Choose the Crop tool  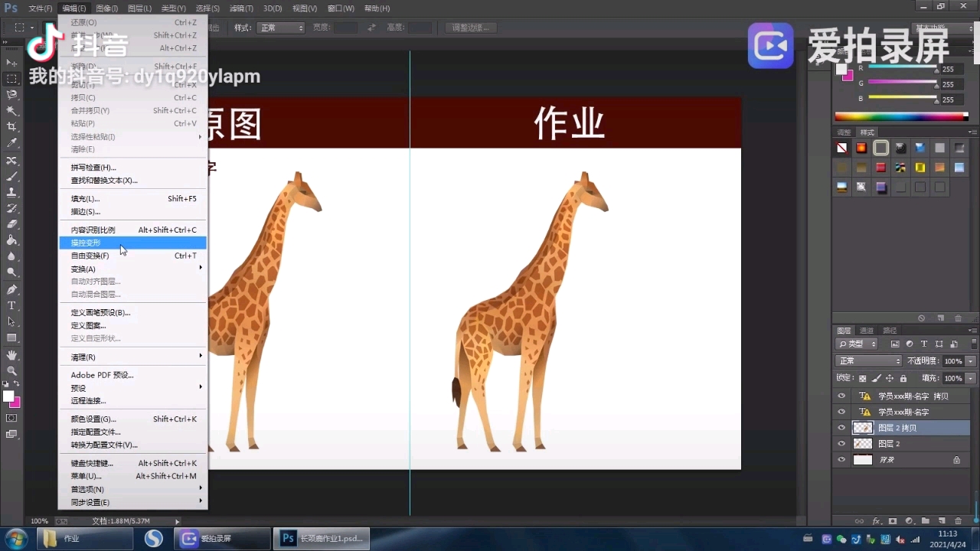[x=10, y=126]
